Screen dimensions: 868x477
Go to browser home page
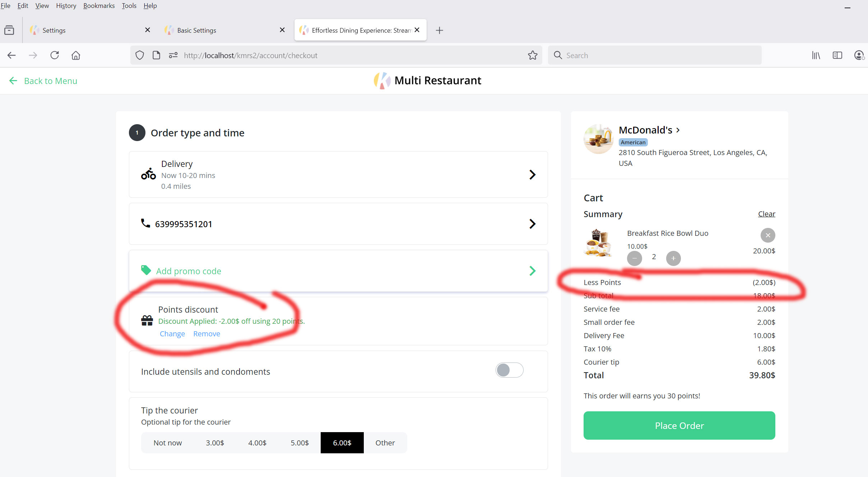click(x=76, y=55)
